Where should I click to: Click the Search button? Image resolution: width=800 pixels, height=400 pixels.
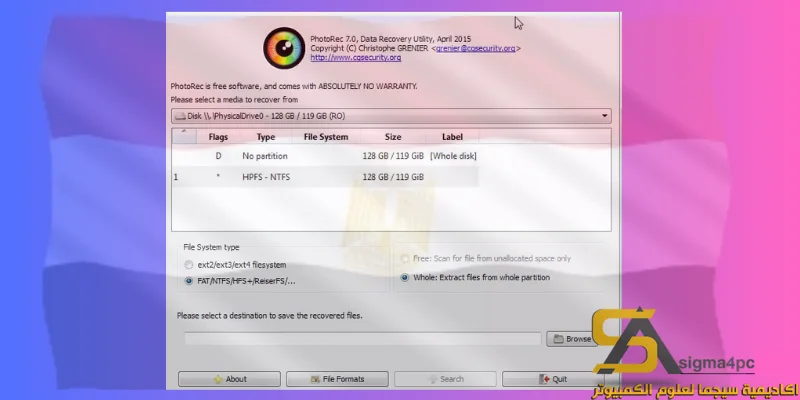(445, 379)
